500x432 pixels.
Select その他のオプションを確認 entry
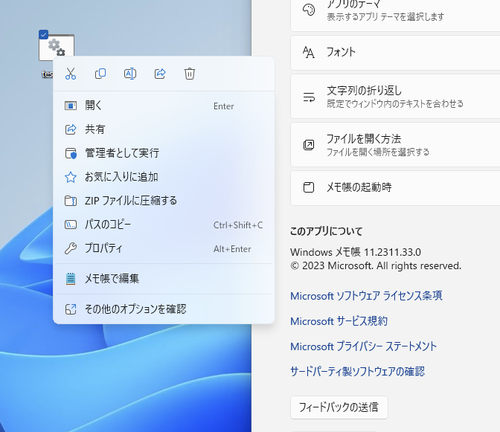point(163,309)
